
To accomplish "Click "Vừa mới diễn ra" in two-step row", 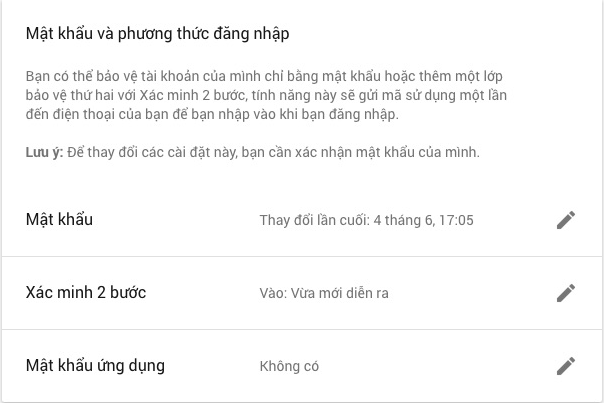I will click(x=339, y=293).
